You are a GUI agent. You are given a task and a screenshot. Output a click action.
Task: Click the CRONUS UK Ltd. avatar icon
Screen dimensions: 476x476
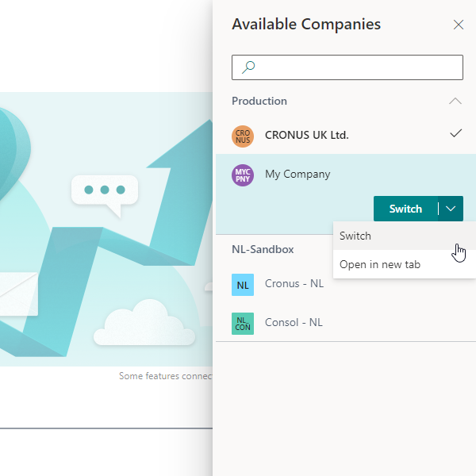click(x=243, y=136)
